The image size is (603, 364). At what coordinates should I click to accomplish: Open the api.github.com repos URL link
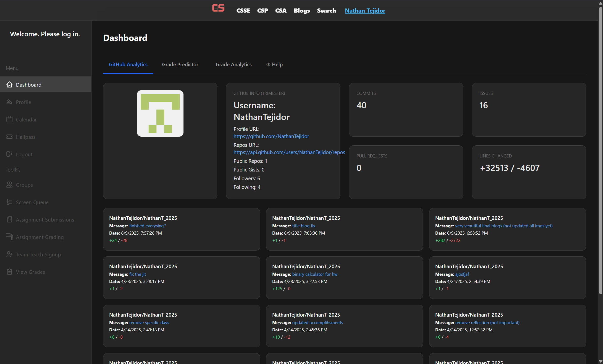pos(289,152)
